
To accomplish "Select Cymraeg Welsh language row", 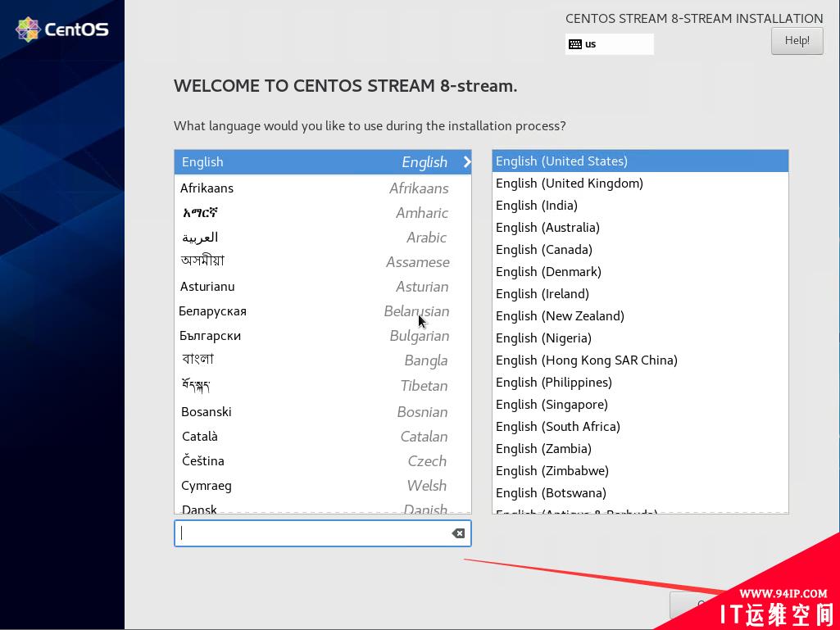I will 323,485.
